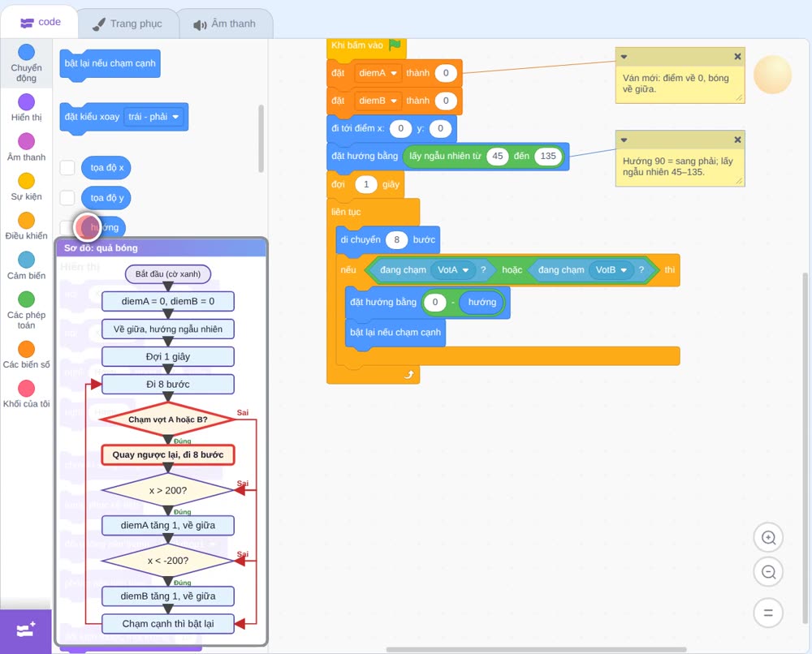Open the 'trái - phải' rotation style dropdown
This screenshot has width=812, height=654.
[x=153, y=117]
